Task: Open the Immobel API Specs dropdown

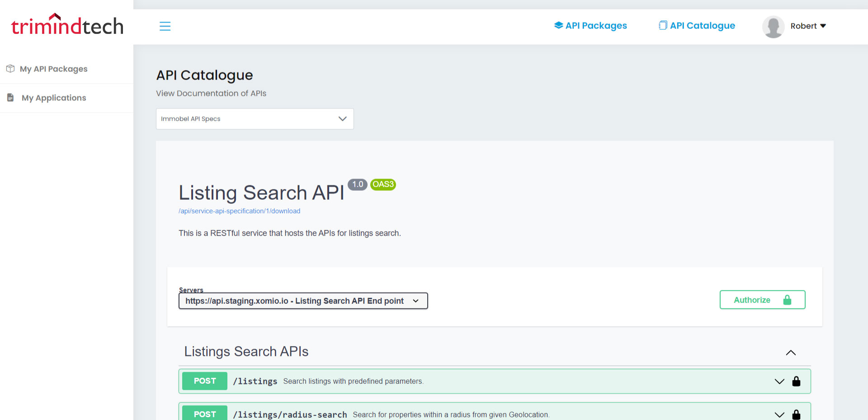Action: coord(255,119)
